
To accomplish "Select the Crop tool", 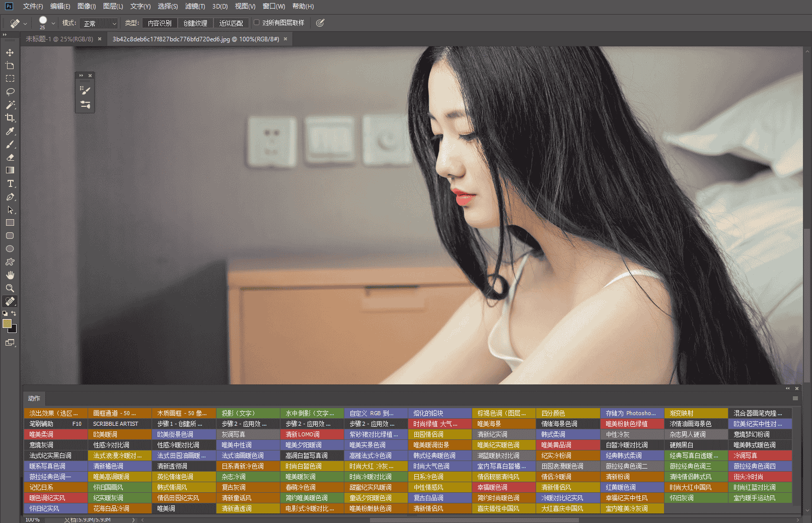I will coord(10,118).
